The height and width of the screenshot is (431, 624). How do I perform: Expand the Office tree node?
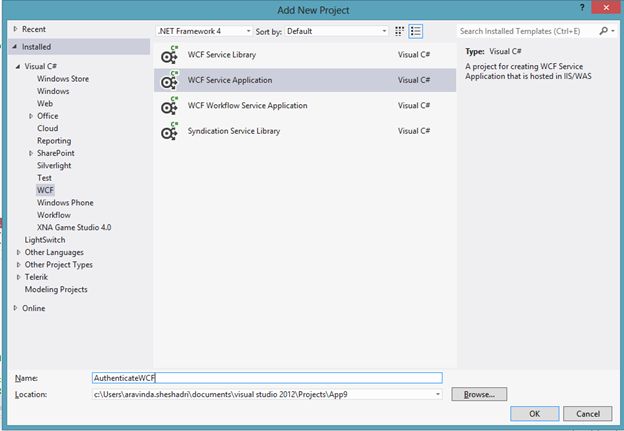click(31, 116)
